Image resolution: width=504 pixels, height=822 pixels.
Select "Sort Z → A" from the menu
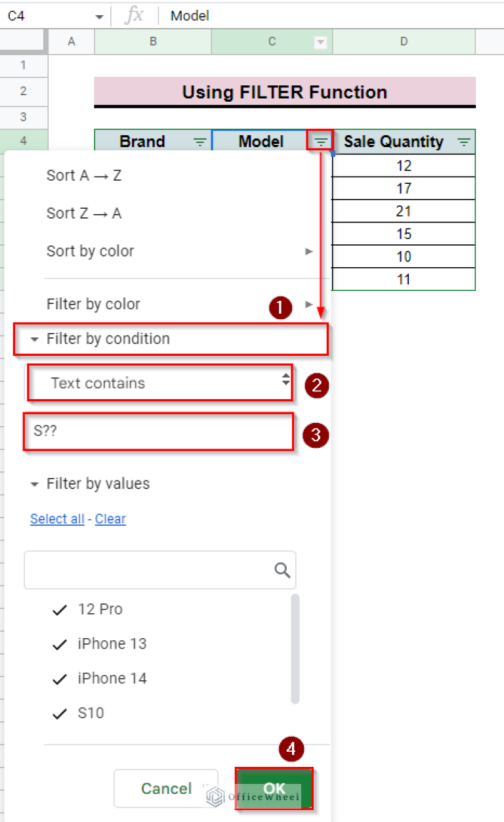pos(84,213)
